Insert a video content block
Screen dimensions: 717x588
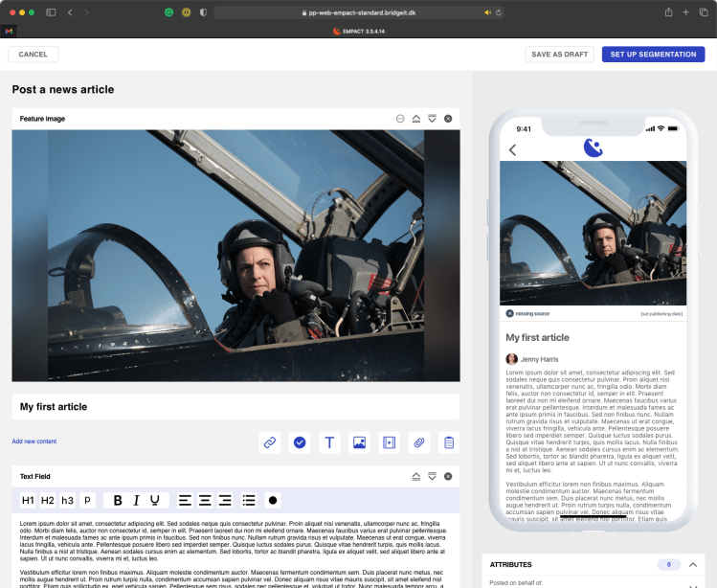389,442
